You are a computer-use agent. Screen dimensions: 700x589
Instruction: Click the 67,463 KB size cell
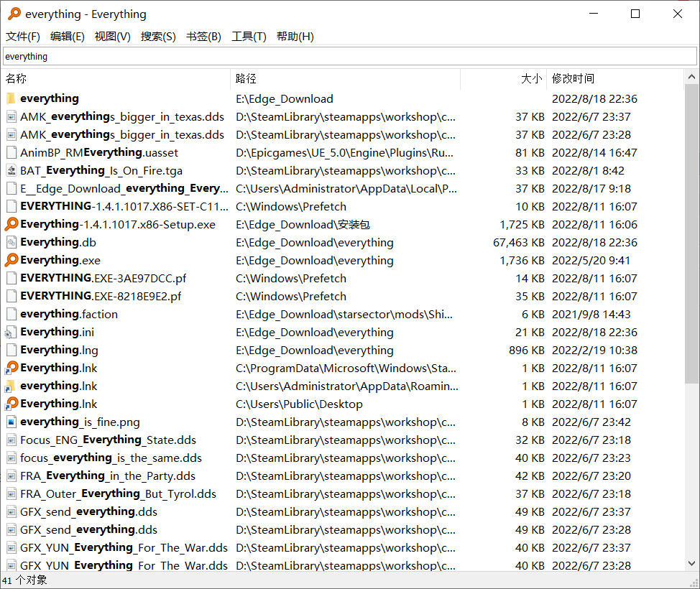coord(518,243)
